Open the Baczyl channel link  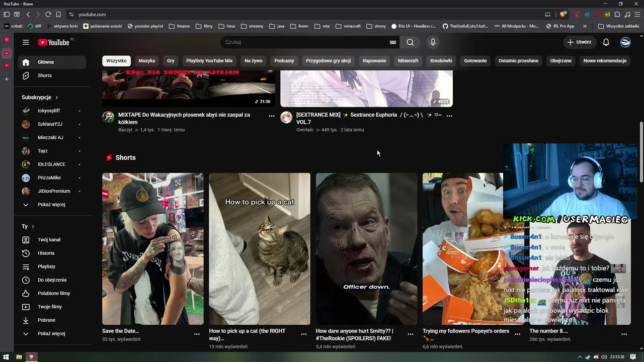(125, 130)
